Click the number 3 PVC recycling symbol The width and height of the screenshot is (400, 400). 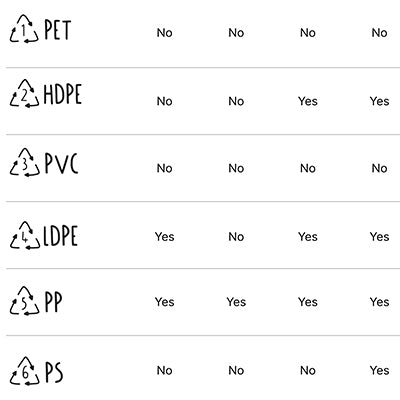(24, 162)
